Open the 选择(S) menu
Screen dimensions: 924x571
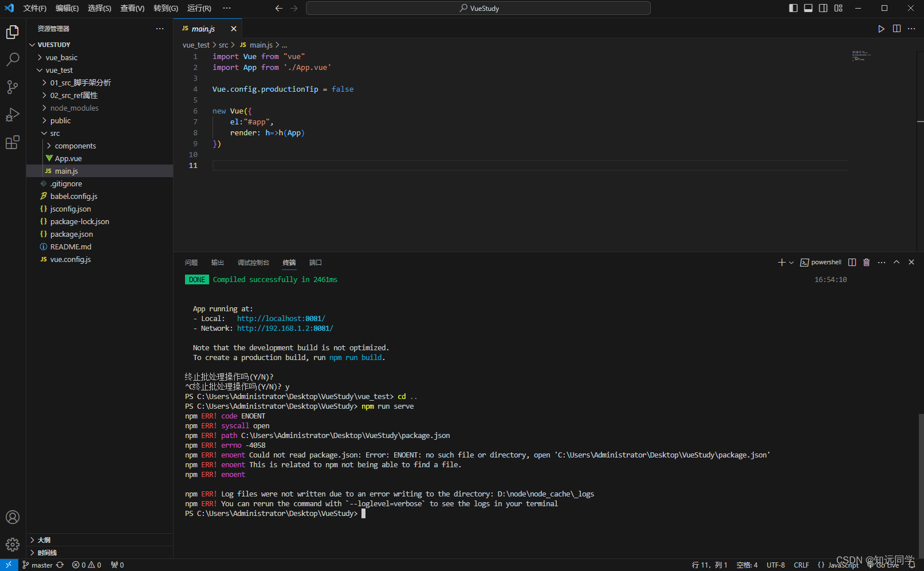tap(100, 8)
